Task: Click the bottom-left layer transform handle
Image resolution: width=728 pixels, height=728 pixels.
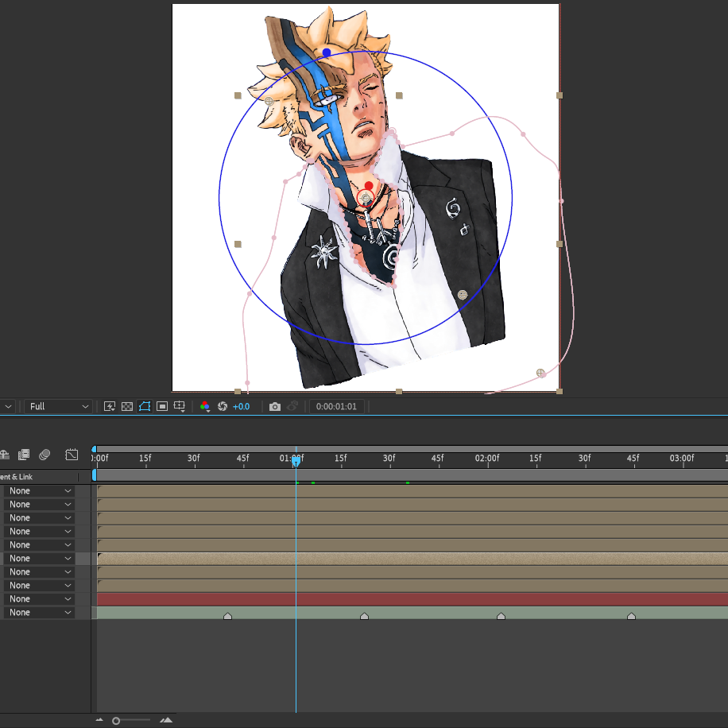Action: [238, 391]
